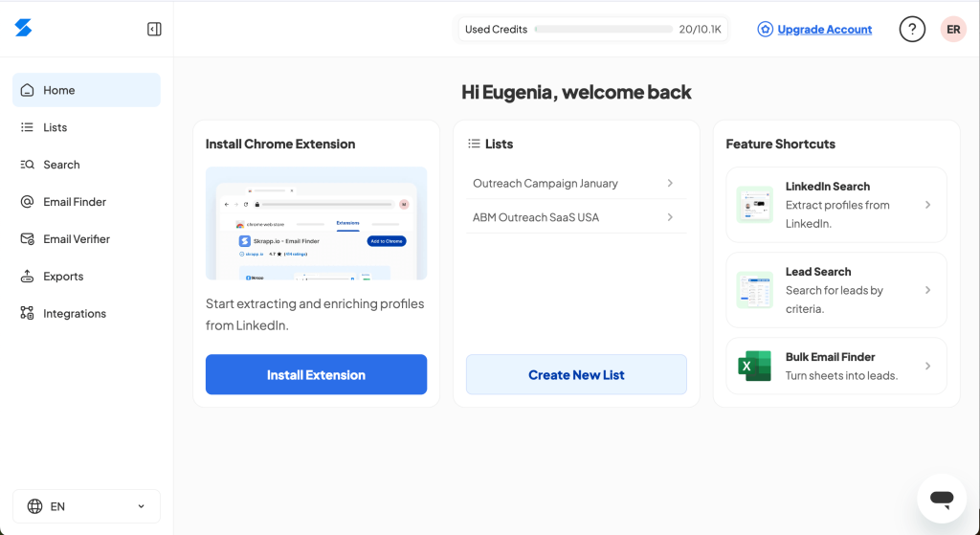Open Search from the sidebar
Image resolution: width=980 pixels, height=535 pixels.
pos(86,165)
